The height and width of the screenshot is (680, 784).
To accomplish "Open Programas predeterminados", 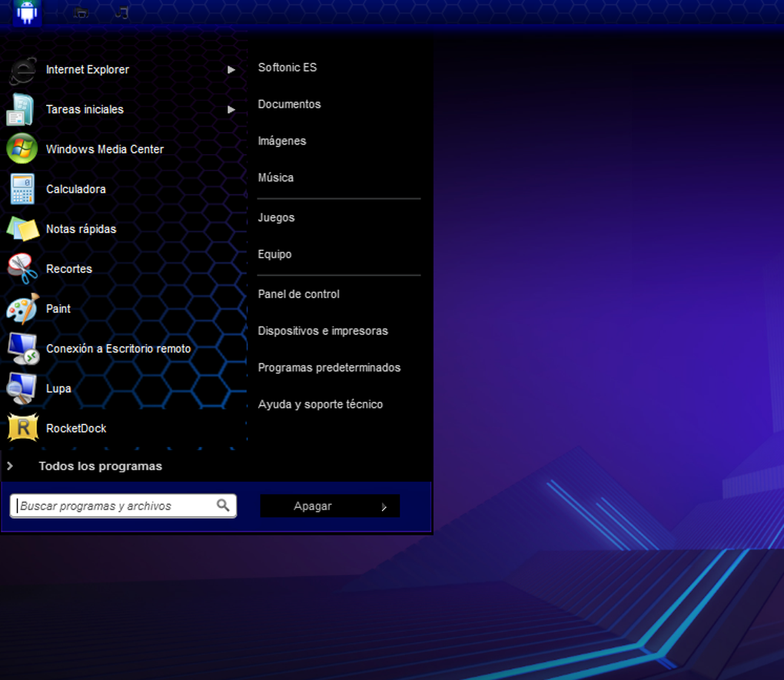I will (329, 367).
